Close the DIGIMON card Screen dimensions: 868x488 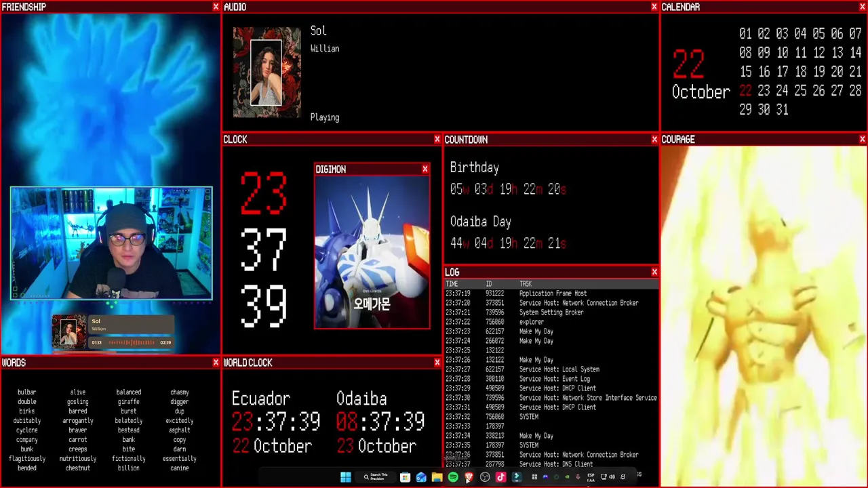pyautogui.click(x=425, y=169)
